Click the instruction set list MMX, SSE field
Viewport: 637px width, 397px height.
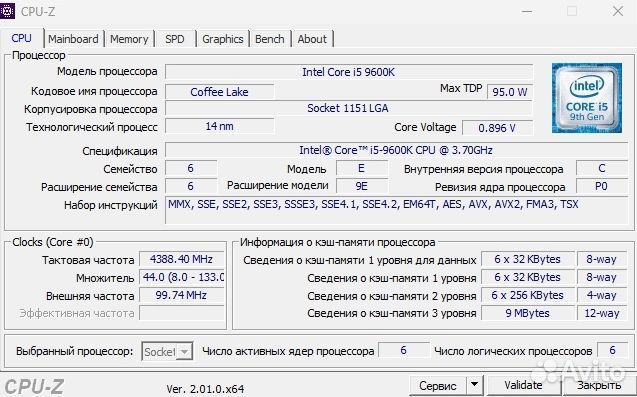click(x=396, y=210)
